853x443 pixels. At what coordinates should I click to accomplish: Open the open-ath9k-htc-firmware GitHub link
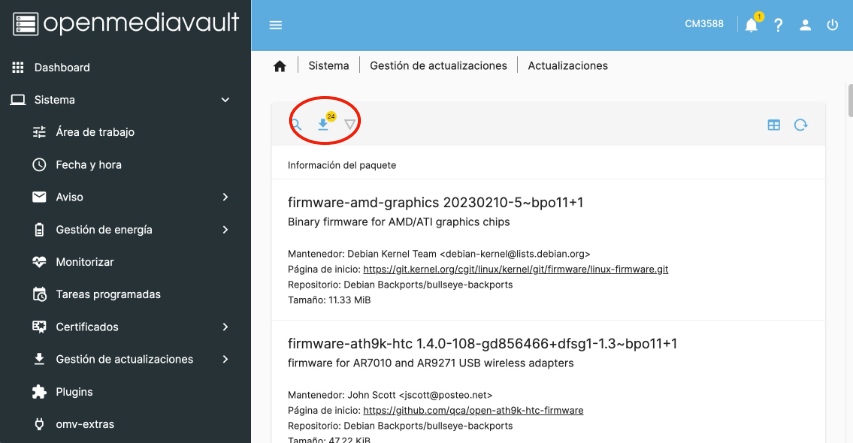[473, 410]
